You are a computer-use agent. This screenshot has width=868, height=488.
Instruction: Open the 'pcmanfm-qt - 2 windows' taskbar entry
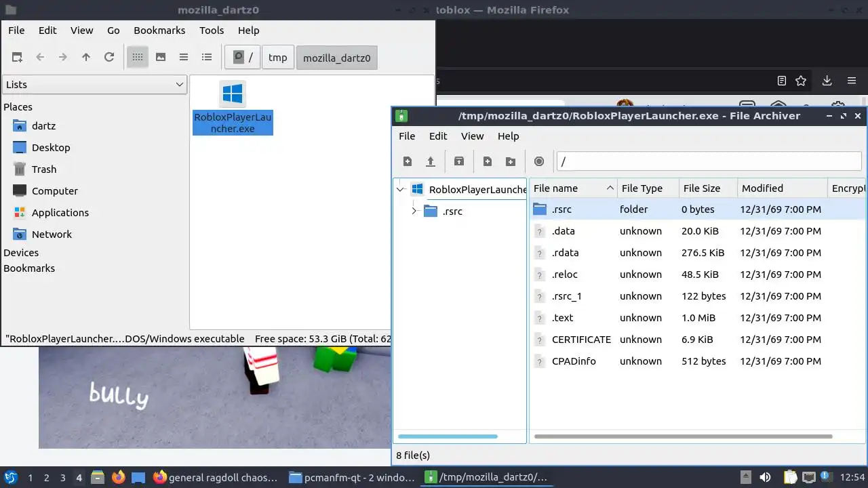(352, 477)
